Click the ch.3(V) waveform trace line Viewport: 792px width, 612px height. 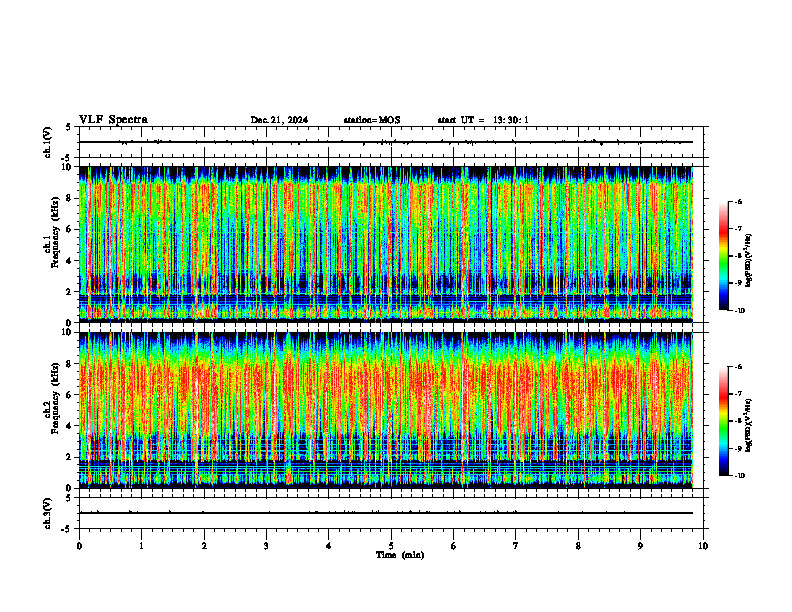386,513
